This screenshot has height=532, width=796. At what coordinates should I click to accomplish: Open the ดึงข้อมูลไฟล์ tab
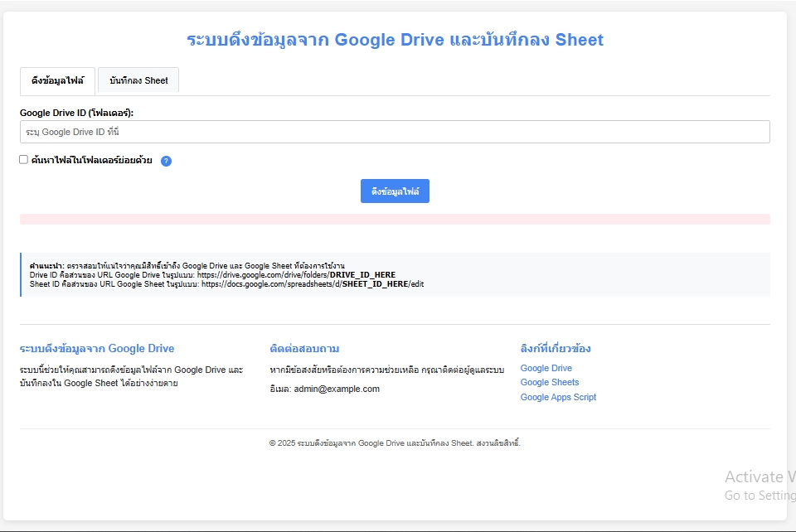click(57, 80)
